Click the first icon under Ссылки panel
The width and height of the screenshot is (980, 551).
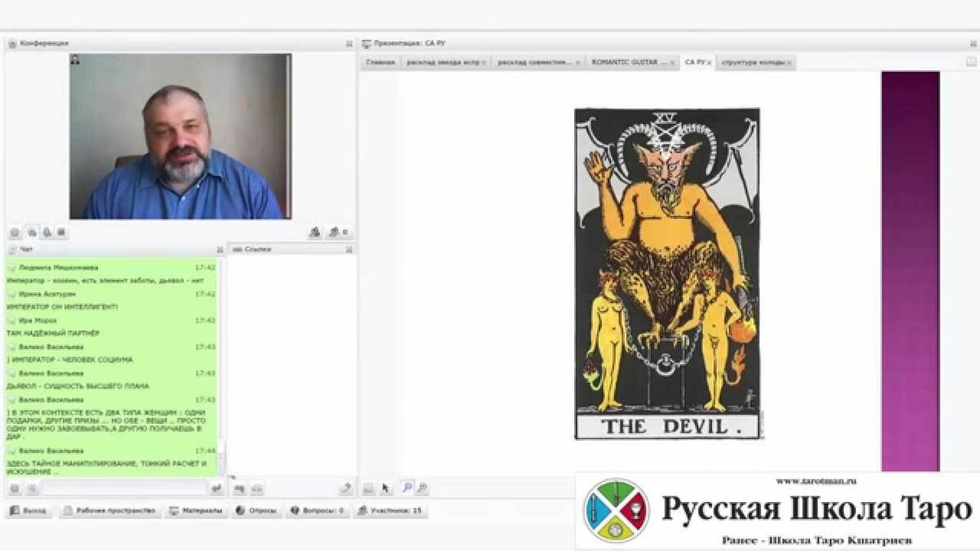(x=239, y=489)
